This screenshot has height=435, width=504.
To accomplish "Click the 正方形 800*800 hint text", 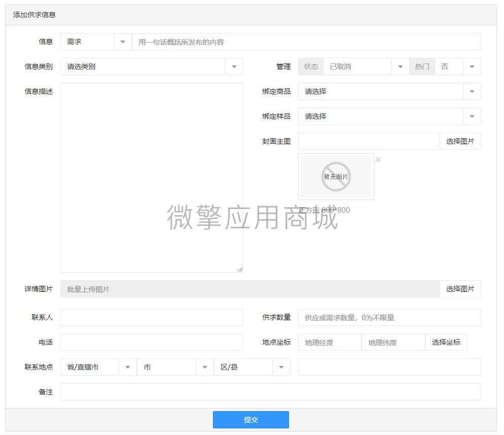I will [x=324, y=210].
